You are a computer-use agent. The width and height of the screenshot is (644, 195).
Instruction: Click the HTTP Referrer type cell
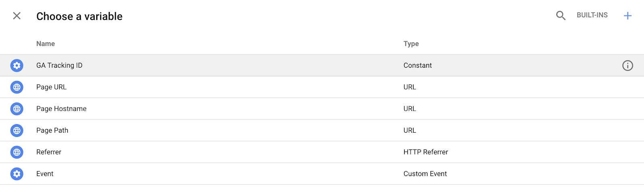click(x=425, y=152)
